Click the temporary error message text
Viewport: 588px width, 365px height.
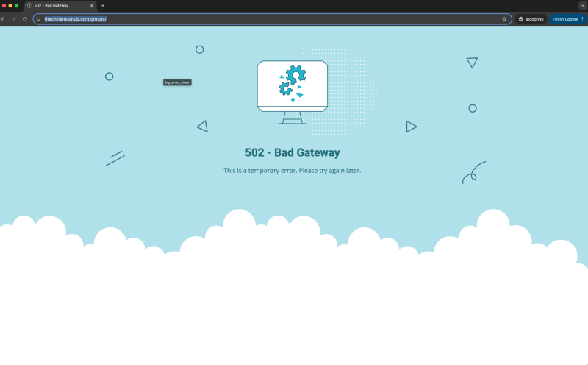coord(292,171)
